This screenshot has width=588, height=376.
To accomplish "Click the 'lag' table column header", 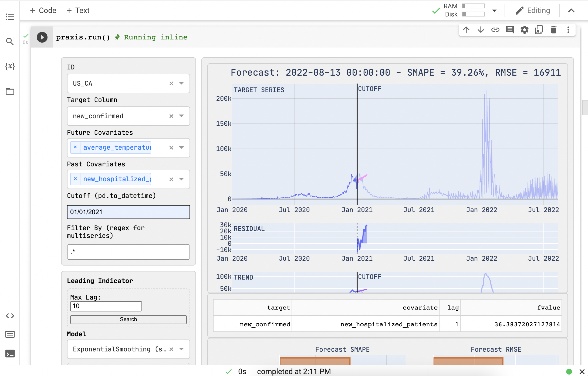I will 450,308.
